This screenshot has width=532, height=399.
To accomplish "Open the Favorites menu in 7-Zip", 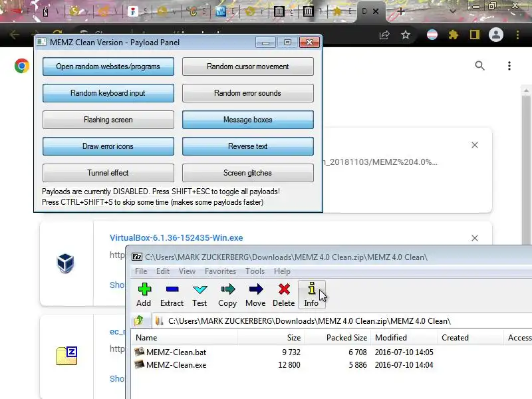I will pos(220,271).
